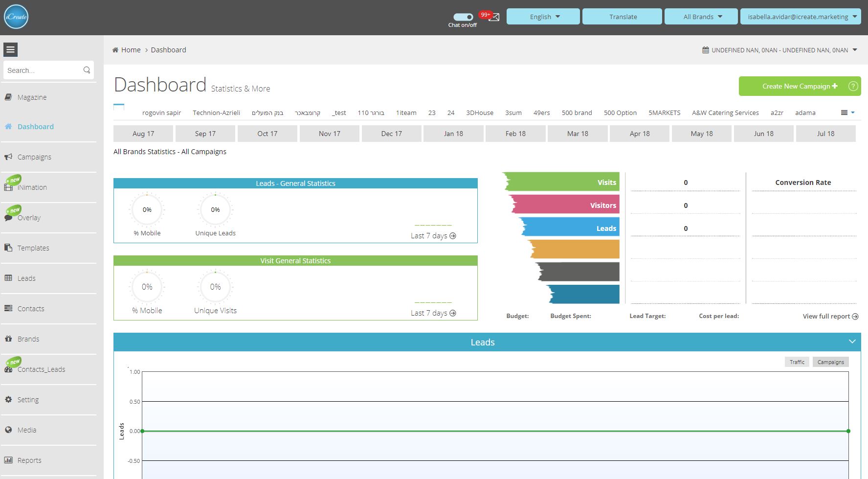Expand the brands list menu dropdown

848,113
